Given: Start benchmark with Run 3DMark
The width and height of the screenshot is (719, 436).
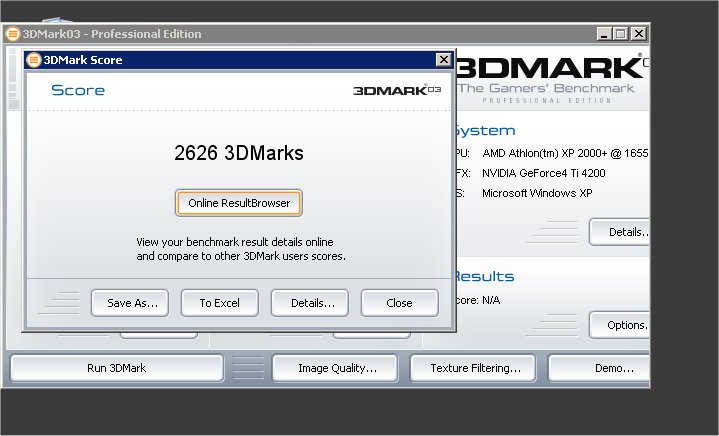Looking at the screenshot, I should pos(116,368).
